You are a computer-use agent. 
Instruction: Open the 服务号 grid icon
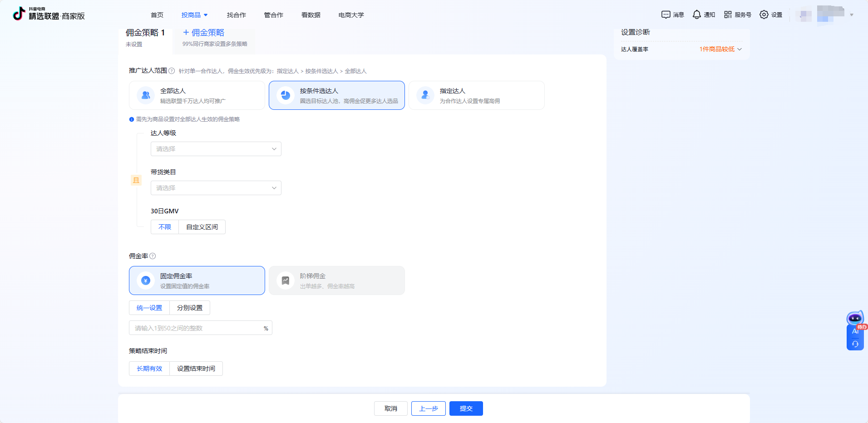point(728,15)
